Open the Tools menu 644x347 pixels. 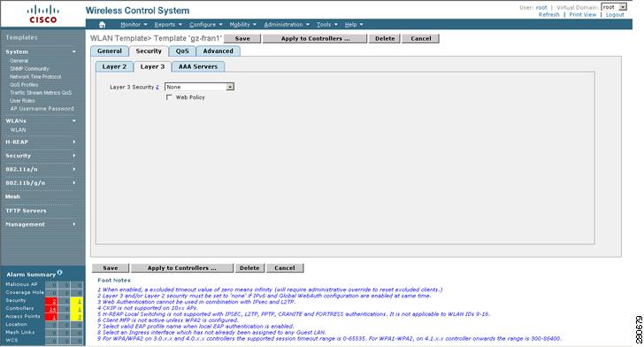pos(327,25)
